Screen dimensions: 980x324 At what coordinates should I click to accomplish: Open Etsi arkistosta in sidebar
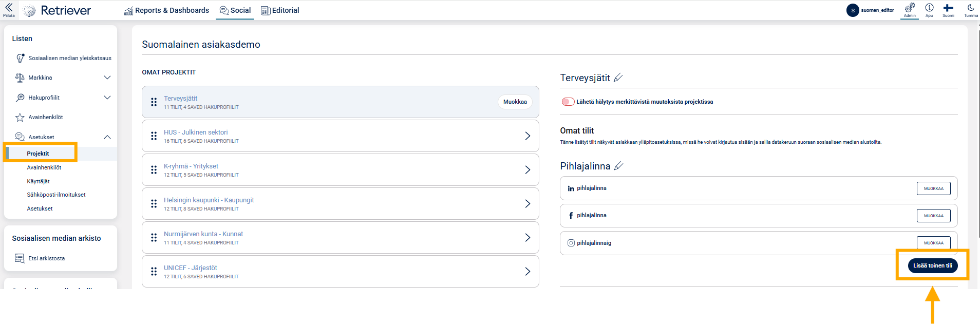coord(46,258)
